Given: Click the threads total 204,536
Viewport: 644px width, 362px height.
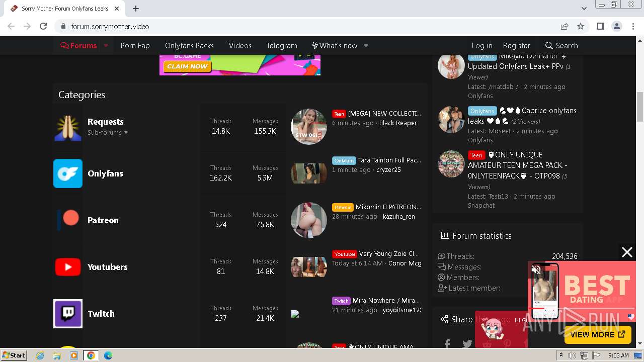Looking at the screenshot, I should pyautogui.click(x=565, y=256).
